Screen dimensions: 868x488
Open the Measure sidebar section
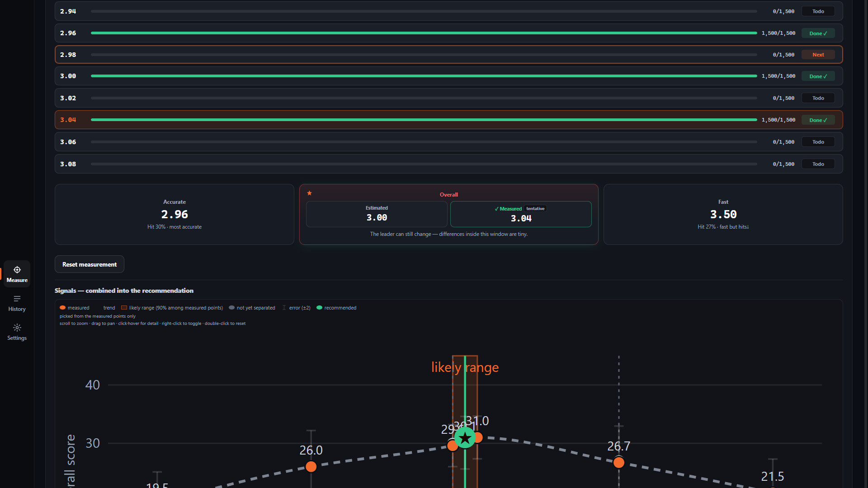click(x=17, y=274)
